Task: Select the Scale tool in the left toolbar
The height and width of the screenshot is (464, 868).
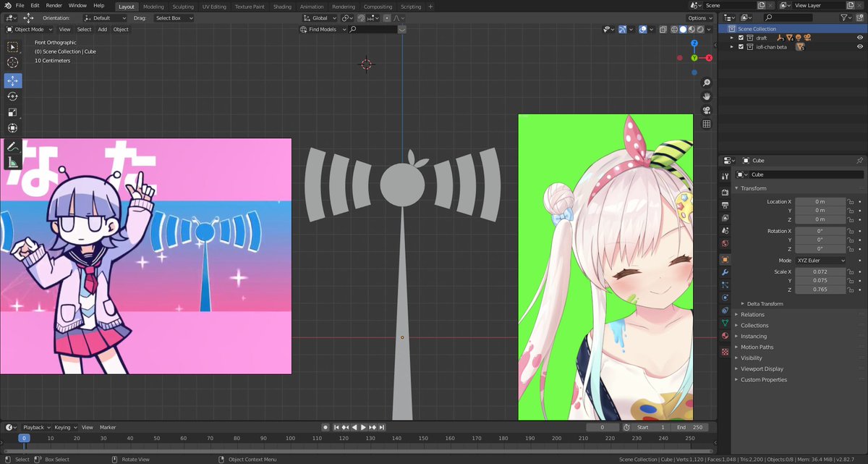Action: click(13, 112)
